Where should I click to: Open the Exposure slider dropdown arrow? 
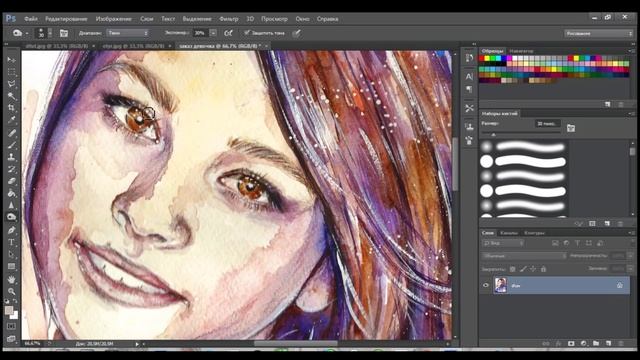point(213,33)
